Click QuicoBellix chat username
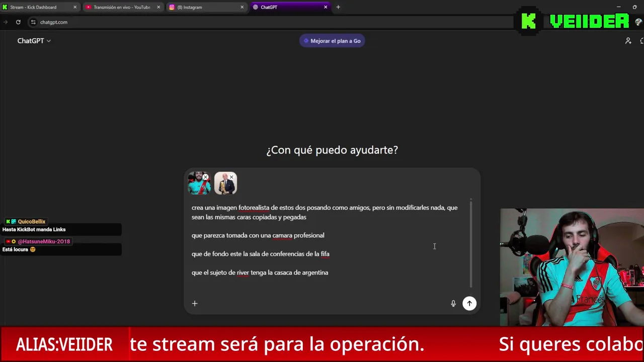644x362 pixels. click(x=31, y=221)
